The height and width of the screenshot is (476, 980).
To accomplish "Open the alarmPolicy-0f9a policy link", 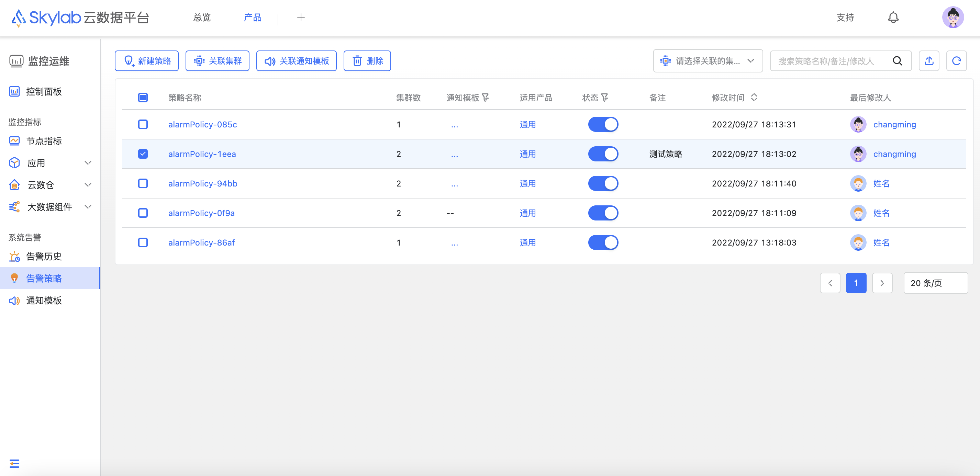I will point(201,213).
